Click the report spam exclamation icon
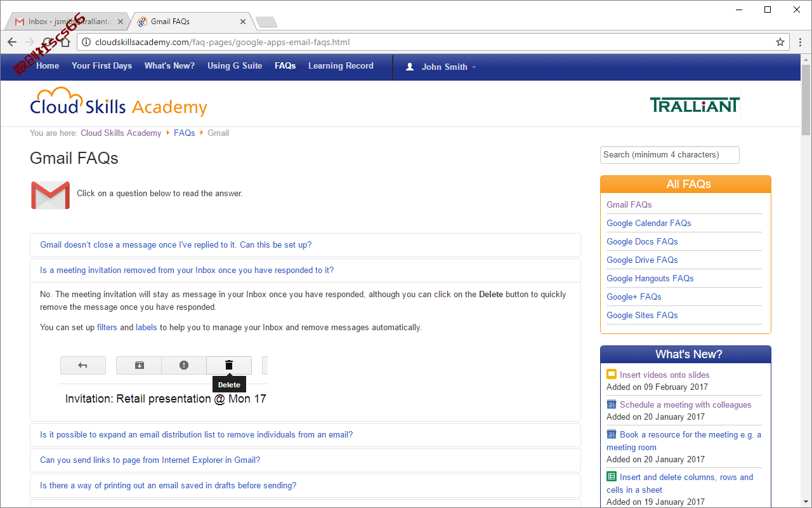This screenshot has height=508, width=812. tap(184, 365)
